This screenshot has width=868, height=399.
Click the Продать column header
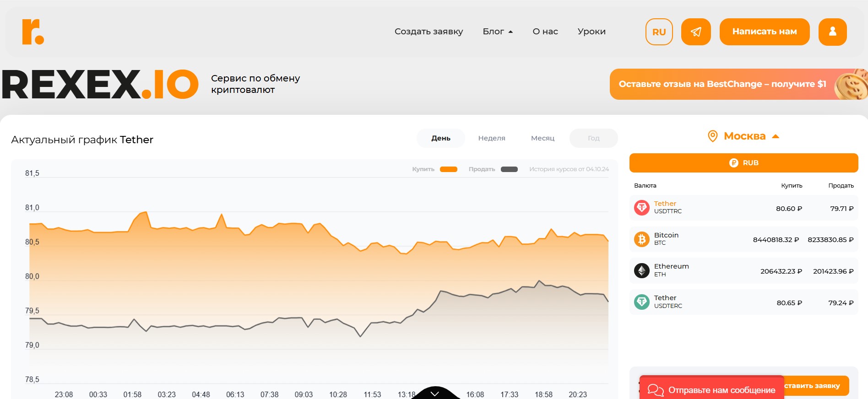coord(841,185)
